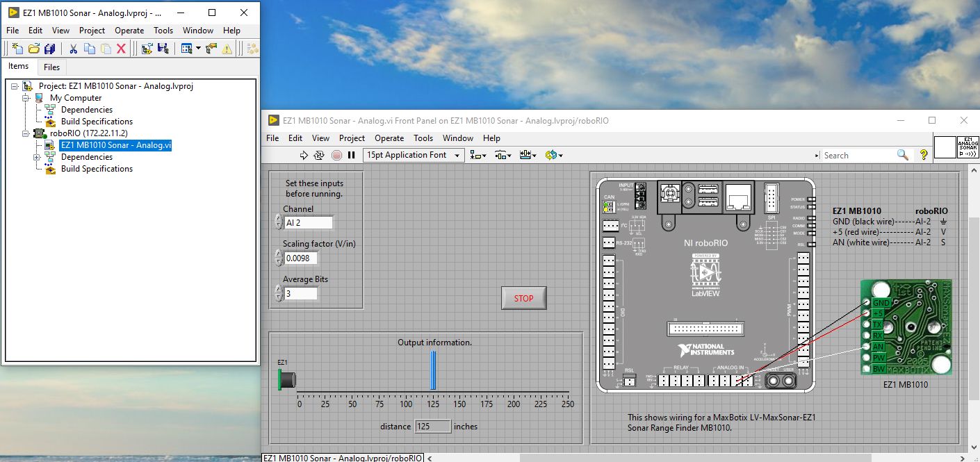Open Window menu on Front Panel window
This screenshot has width=980, height=462.
pos(458,138)
